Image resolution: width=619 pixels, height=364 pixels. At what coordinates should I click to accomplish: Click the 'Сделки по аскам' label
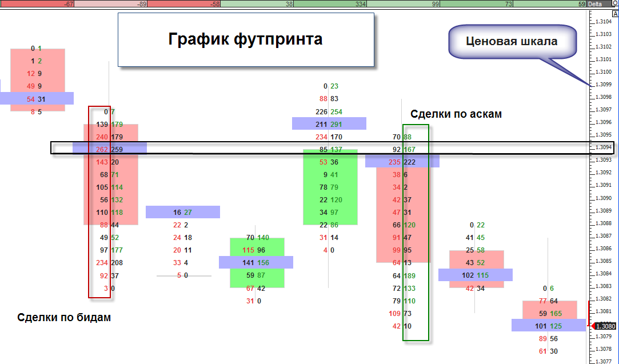(456, 114)
